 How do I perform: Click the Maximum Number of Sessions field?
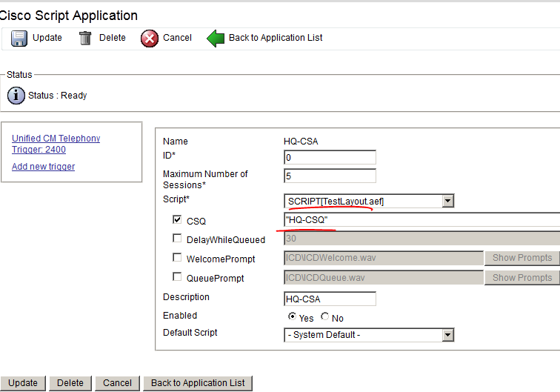(330, 176)
